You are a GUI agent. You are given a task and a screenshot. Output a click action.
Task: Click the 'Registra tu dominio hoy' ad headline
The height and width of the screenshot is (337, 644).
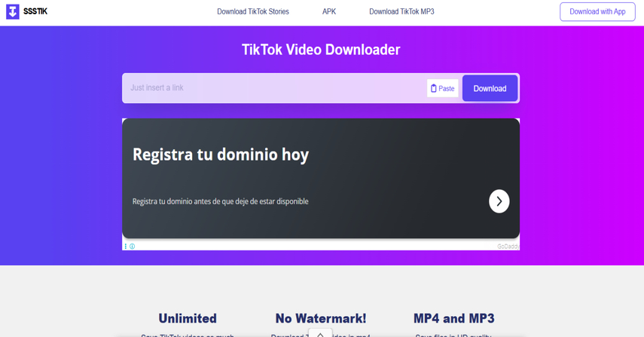[221, 155]
